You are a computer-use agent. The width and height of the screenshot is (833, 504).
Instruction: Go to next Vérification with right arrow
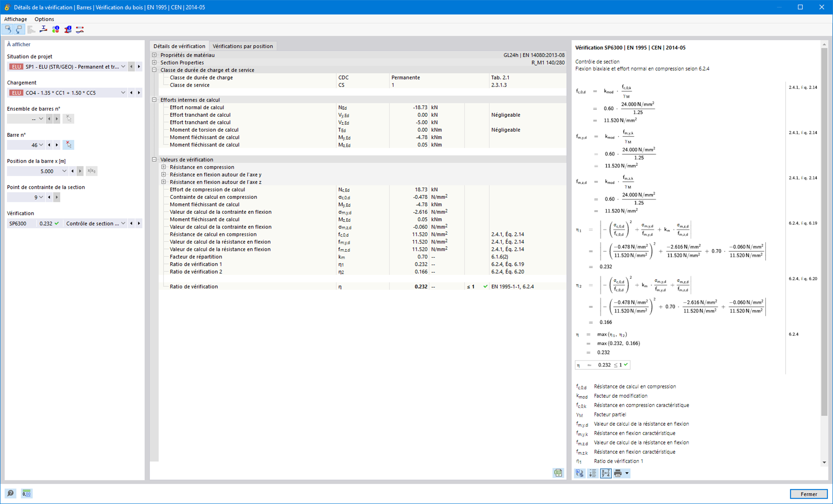(x=139, y=223)
